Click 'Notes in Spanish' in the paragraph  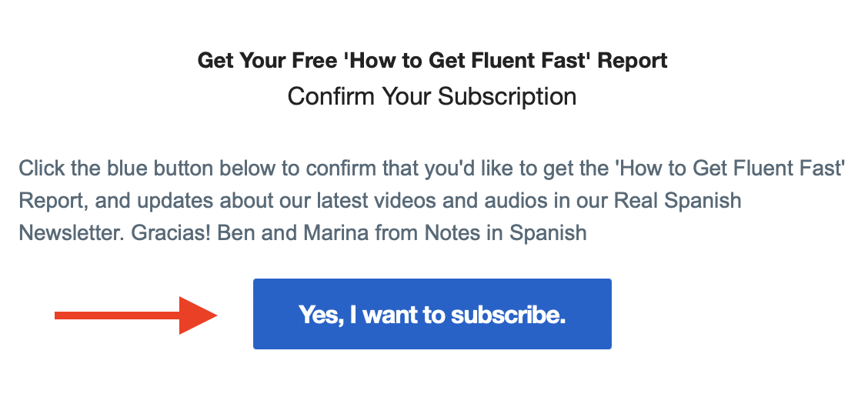point(506,233)
